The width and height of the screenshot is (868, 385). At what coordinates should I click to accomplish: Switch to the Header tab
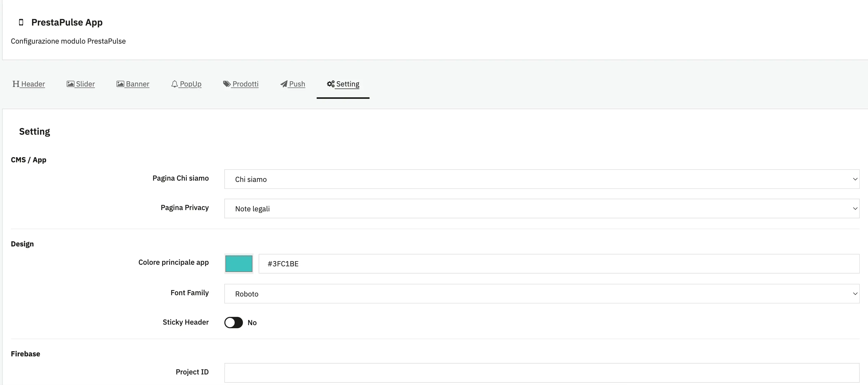click(x=33, y=84)
